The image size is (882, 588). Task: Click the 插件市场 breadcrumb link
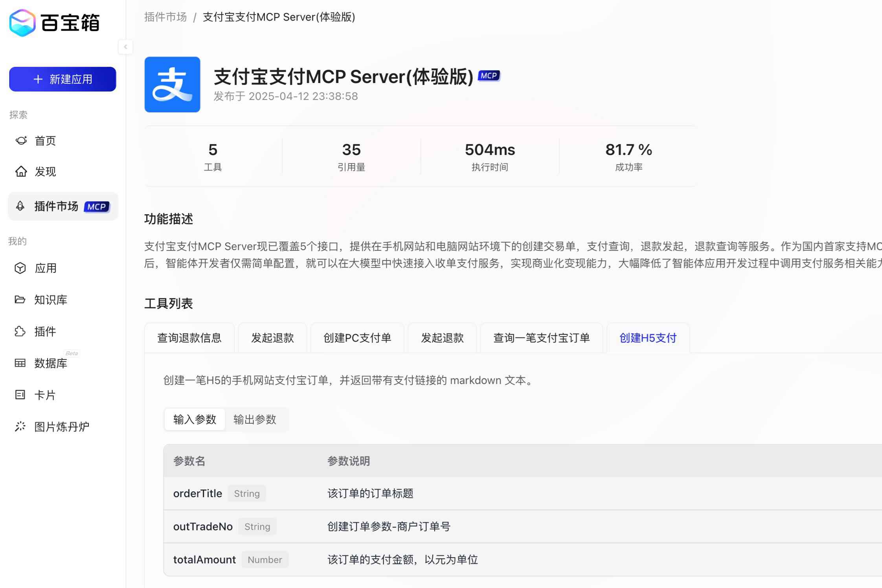165,17
